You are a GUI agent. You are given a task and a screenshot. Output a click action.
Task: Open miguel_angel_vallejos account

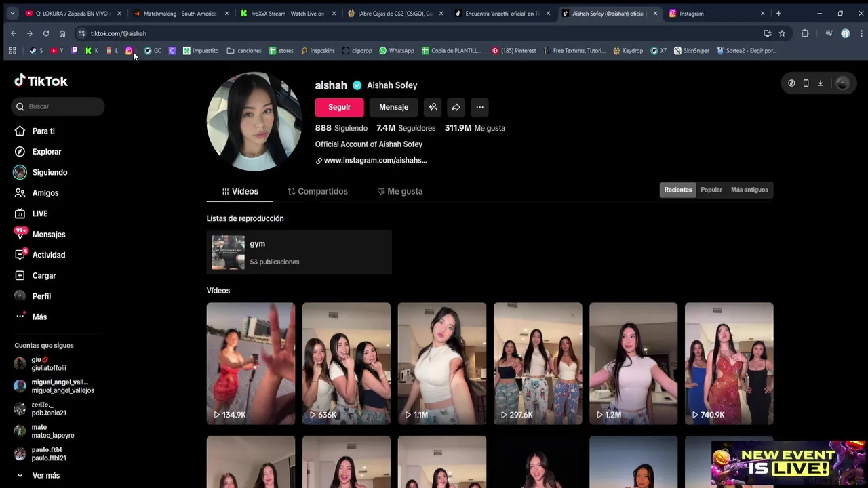[54, 386]
